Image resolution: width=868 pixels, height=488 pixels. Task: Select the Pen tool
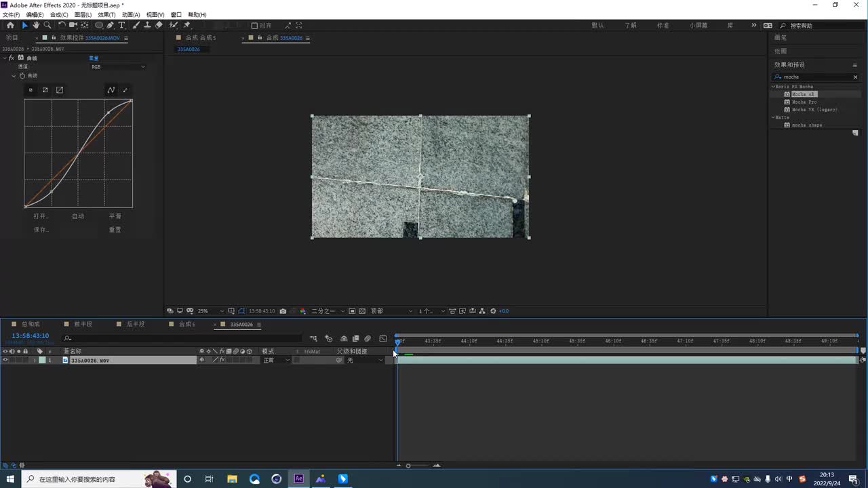pyautogui.click(x=111, y=25)
